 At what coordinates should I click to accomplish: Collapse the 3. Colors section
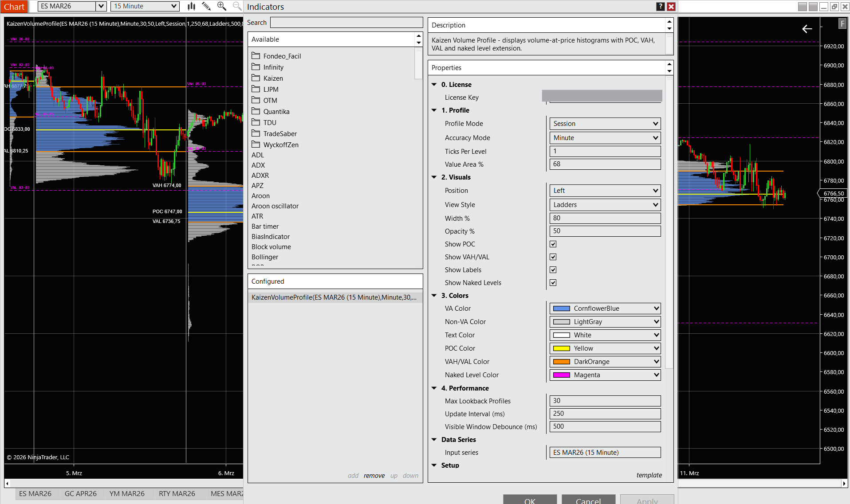pos(434,296)
